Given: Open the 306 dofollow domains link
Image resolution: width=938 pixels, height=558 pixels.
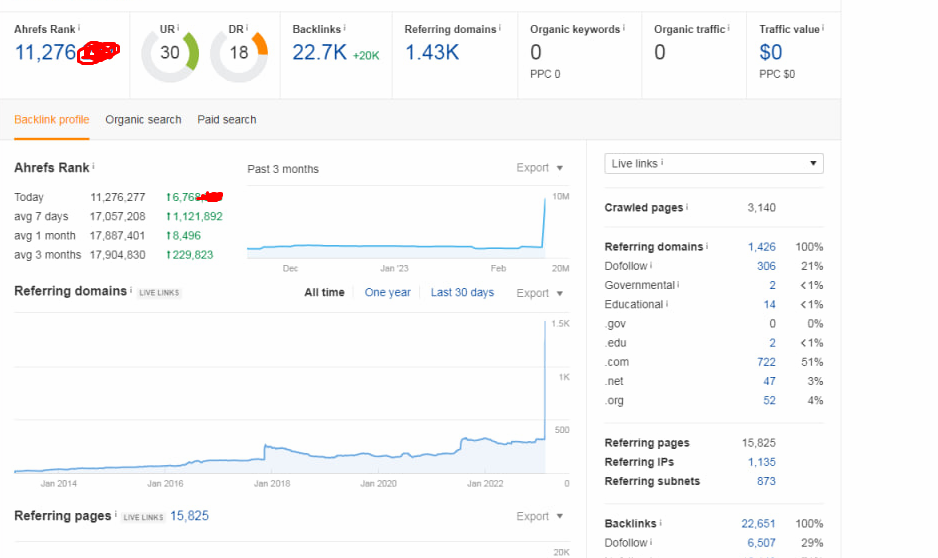Looking at the screenshot, I should 766,266.
